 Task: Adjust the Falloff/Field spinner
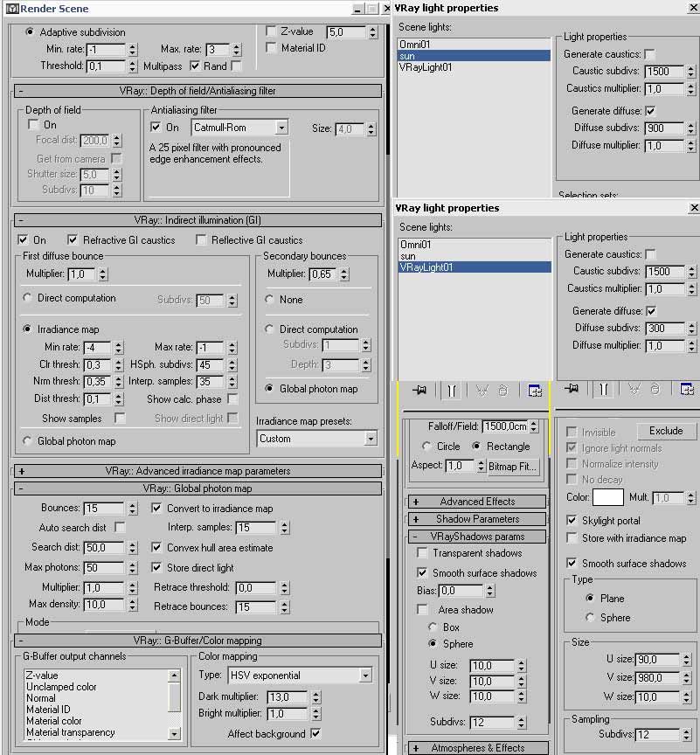(533, 426)
